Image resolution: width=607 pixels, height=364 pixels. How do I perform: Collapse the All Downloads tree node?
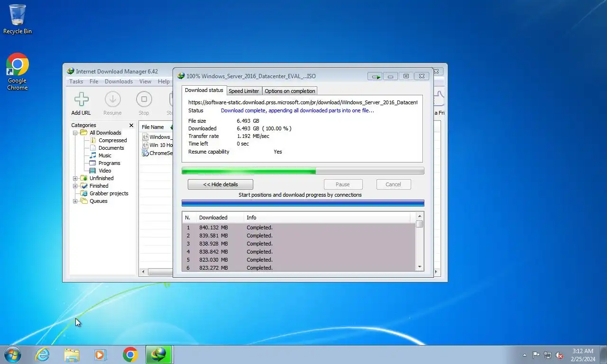(x=75, y=133)
